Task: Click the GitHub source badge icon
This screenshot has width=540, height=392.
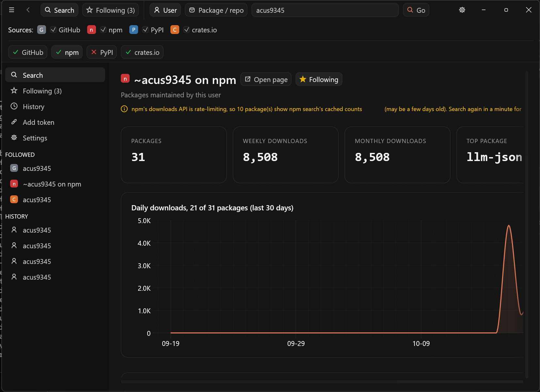Action: 41,30
